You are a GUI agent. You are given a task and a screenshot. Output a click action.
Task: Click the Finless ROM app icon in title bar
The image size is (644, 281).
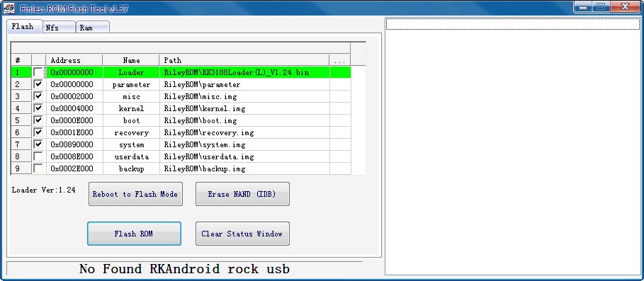pyautogui.click(x=9, y=7)
